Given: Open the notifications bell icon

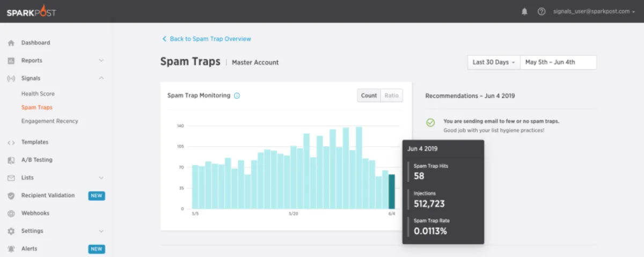Looking at the screenshot, I should point(524,11).
